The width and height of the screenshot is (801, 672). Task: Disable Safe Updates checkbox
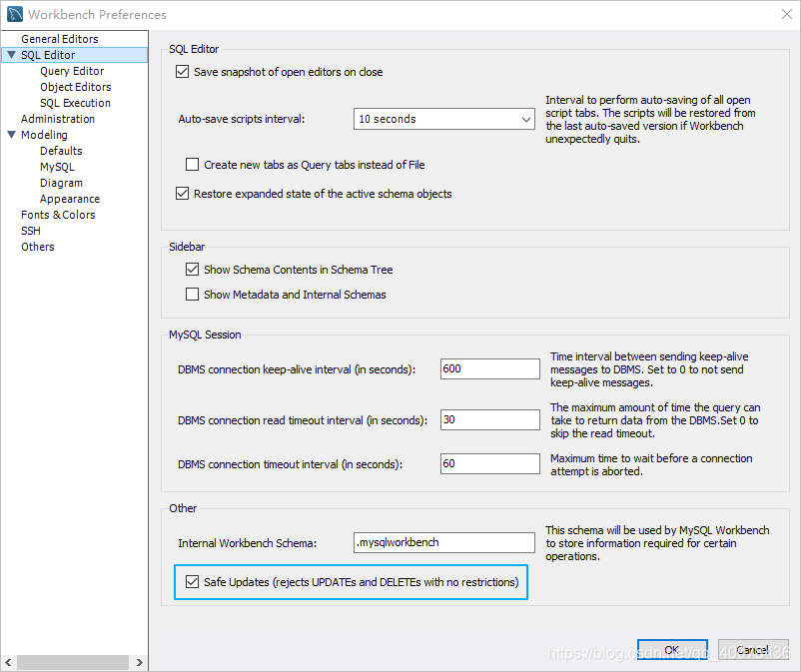click(x=192, y=581)
